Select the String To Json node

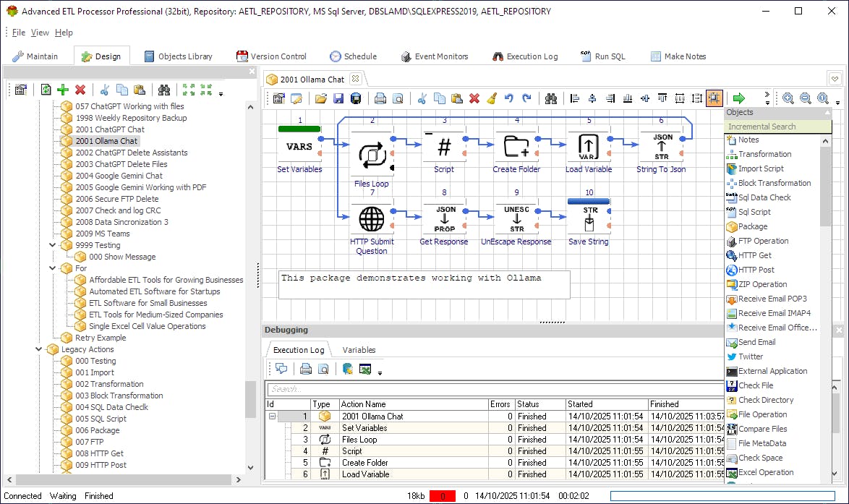click(661, 146)
